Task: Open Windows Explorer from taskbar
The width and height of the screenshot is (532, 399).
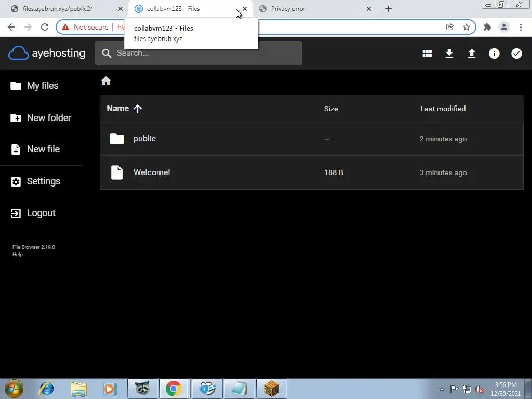Action: [x=79, y=389]
